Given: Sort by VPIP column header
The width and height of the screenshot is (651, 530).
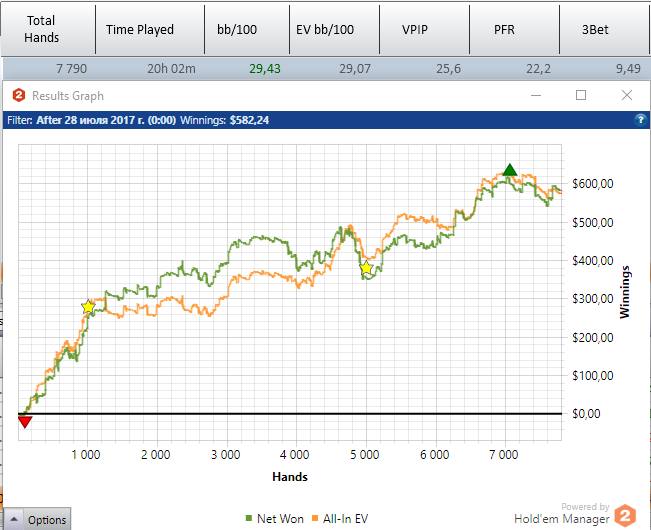Looking at the screenshot, I should (x=424, y=29).
